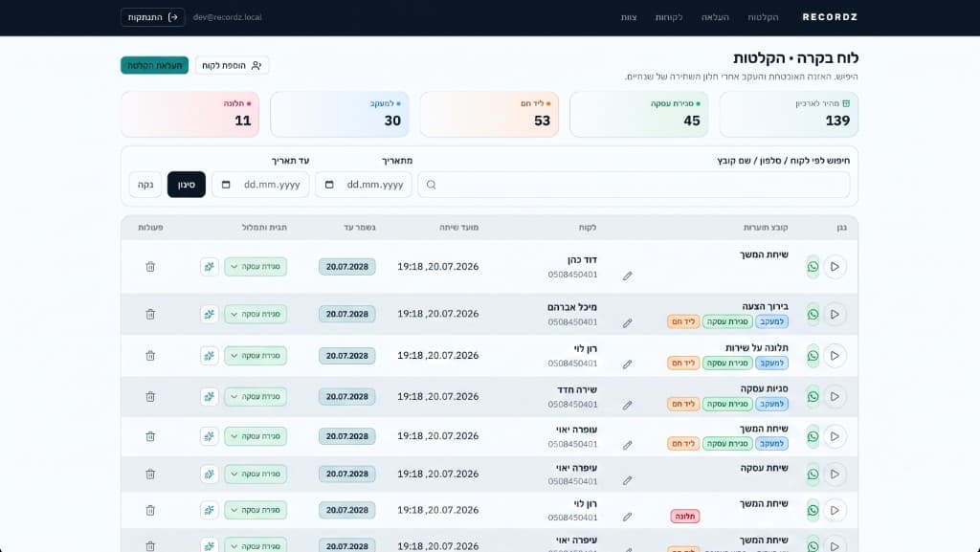
Task: Open the tag dropdown in שירה חדד row
Action: click(x=256, y=396)
